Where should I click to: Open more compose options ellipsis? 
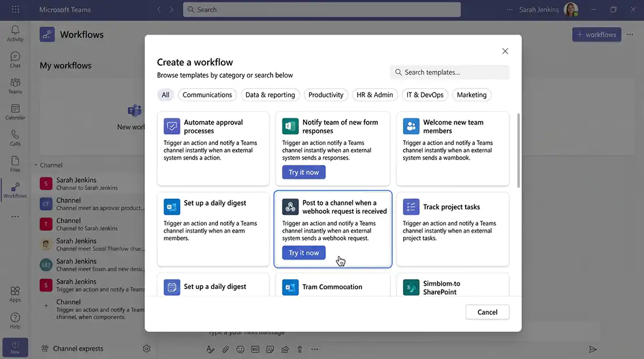pyautogui.click(x=315, y=349)
